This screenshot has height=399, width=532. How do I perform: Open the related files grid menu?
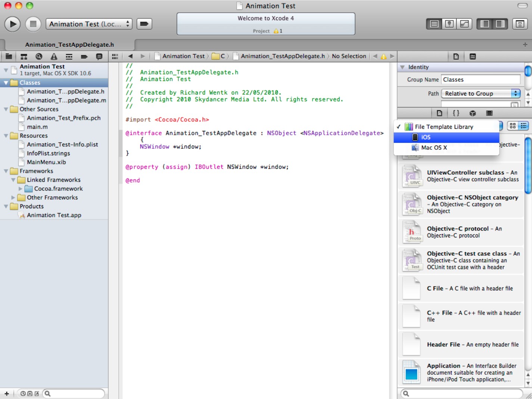point(115,56)
